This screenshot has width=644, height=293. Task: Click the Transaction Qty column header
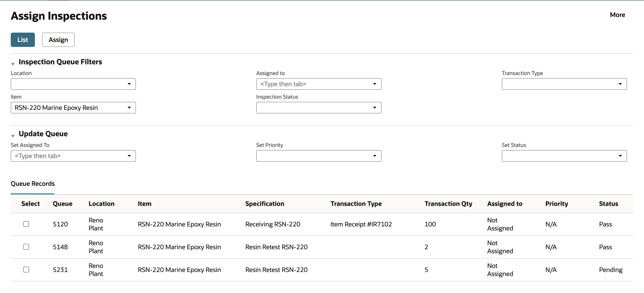point(448,204)
